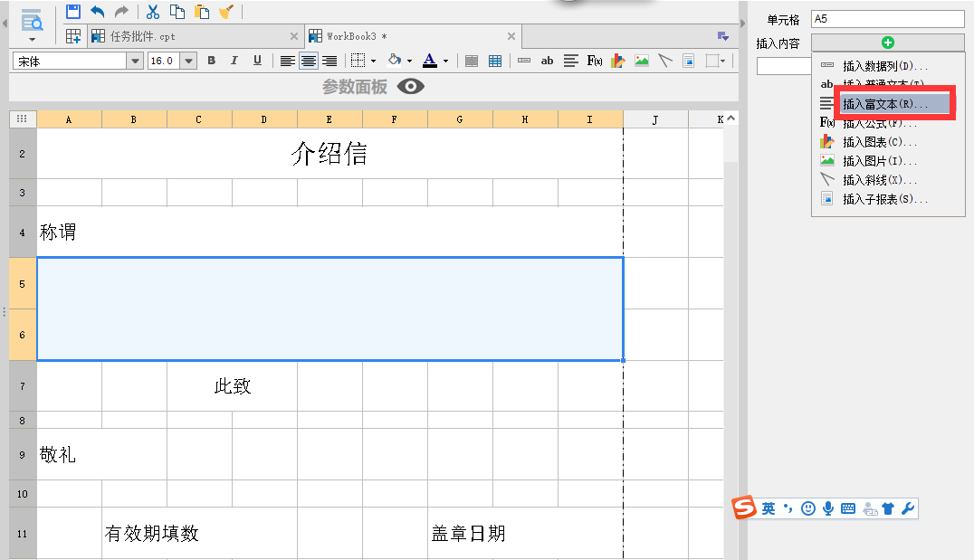Click the Sogou IME microphone icon

(828, 508)
